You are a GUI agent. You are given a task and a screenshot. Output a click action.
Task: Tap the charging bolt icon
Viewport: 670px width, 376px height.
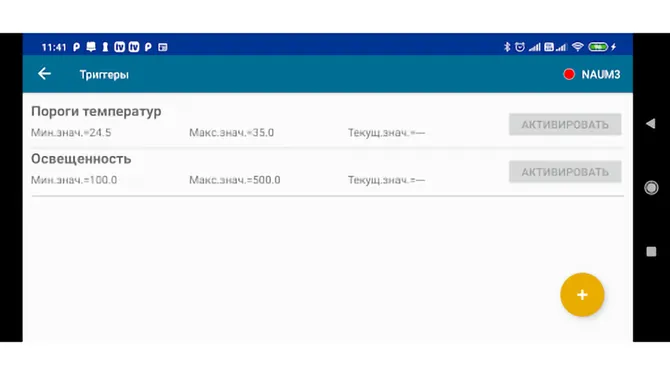[x=614, y=47]
